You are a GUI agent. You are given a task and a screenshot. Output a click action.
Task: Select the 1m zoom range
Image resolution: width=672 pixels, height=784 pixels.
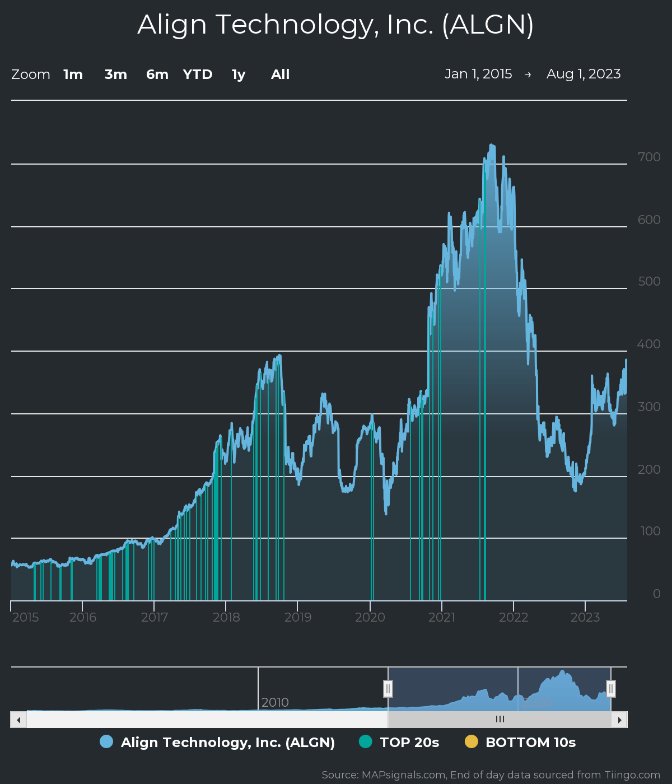[73, 74]
